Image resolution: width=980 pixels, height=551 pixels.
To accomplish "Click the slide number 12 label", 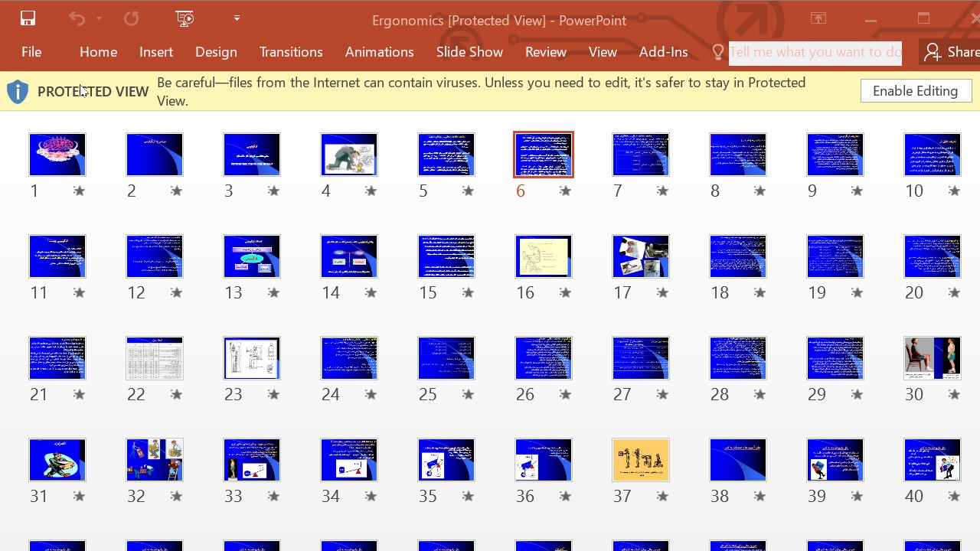I will click(136, 292).
